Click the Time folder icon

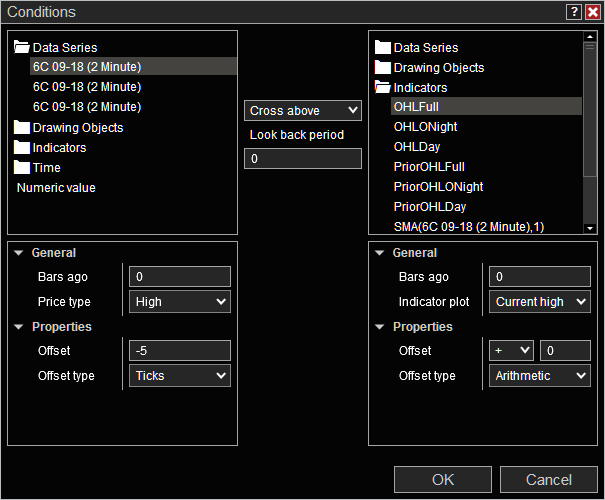[22, 167]
